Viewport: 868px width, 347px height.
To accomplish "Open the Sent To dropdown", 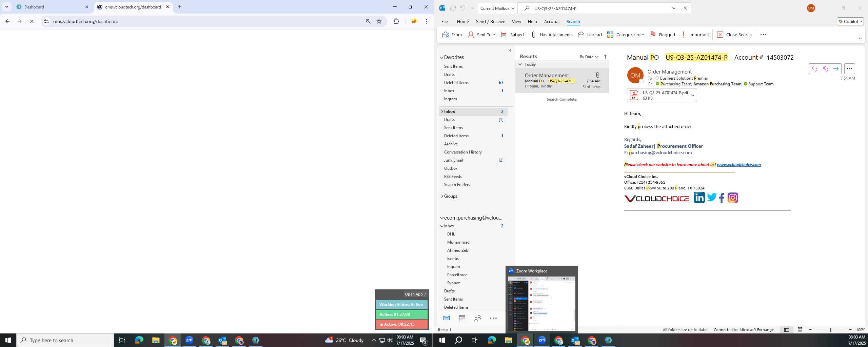I will tap(481, 35).
